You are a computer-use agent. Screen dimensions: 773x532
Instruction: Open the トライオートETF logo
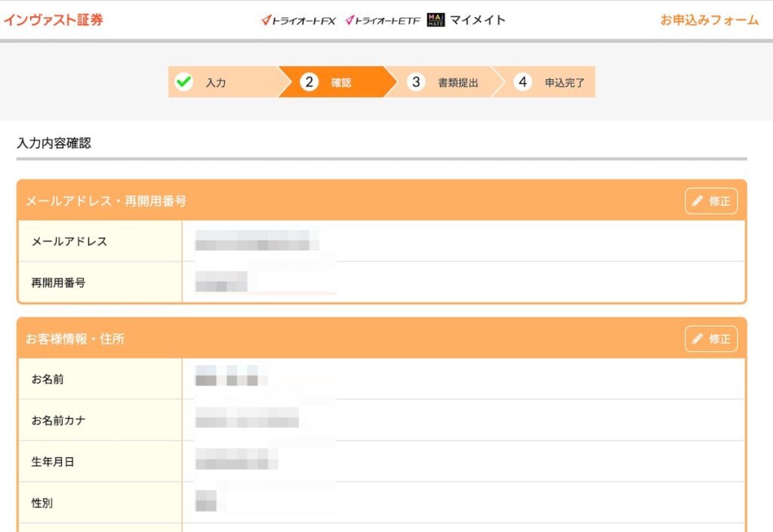[x=382, y=20]
